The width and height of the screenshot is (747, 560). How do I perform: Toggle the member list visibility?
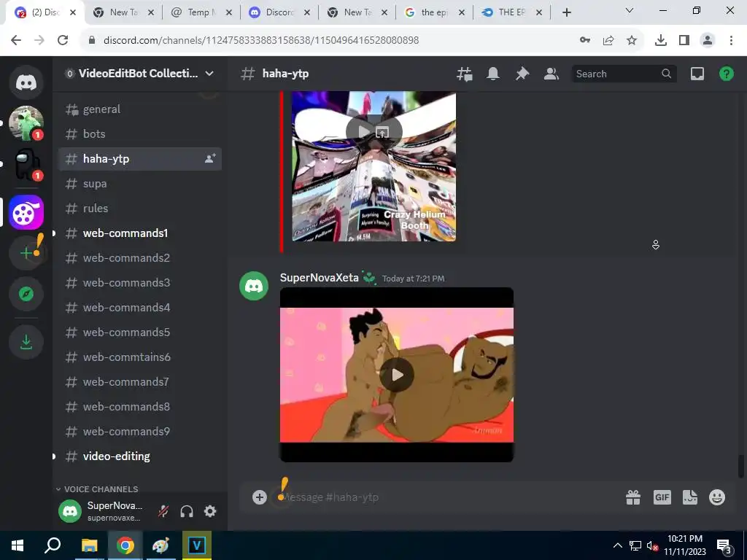pos(551,74)
